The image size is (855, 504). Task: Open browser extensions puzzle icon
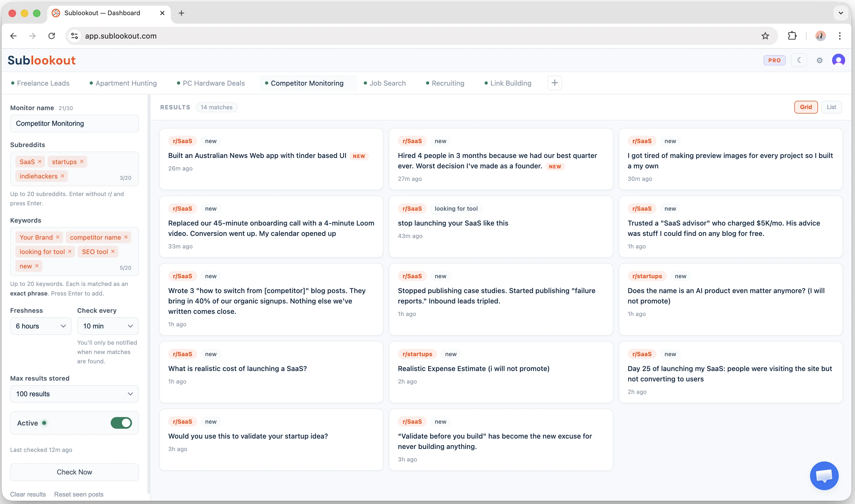(792, 36)
